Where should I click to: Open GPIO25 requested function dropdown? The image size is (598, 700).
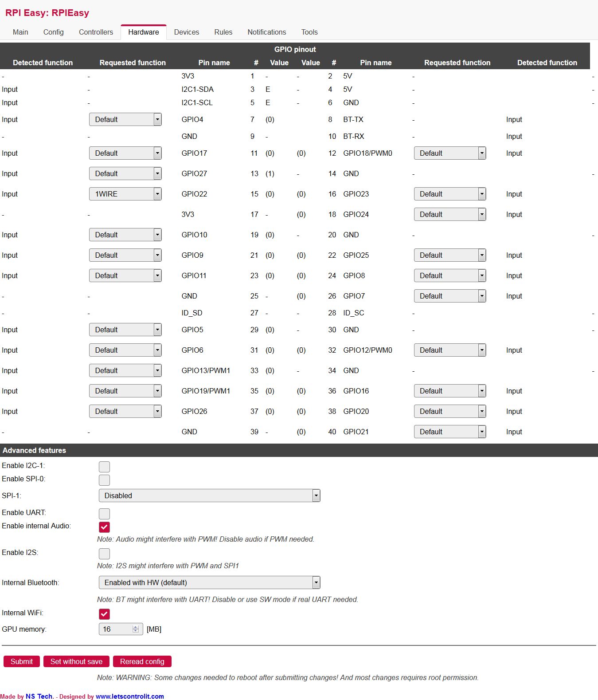coord(450,255)
